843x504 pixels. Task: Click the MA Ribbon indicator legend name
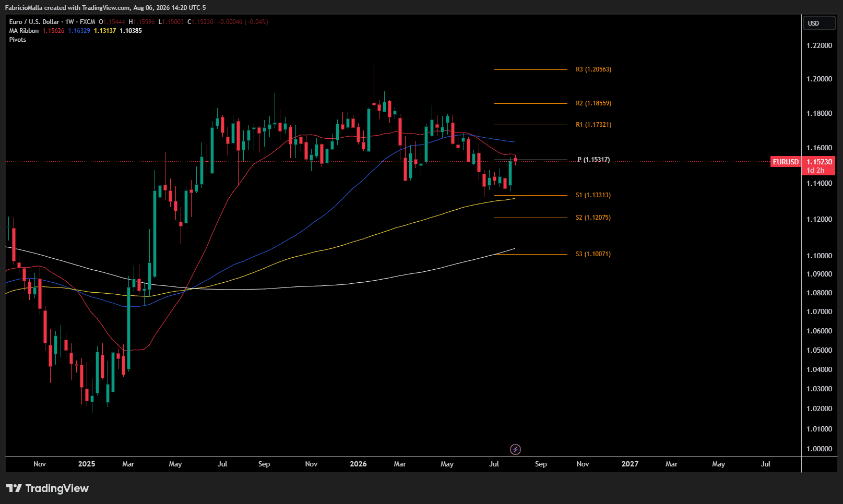pyautogui.click(x=24, y=31)
